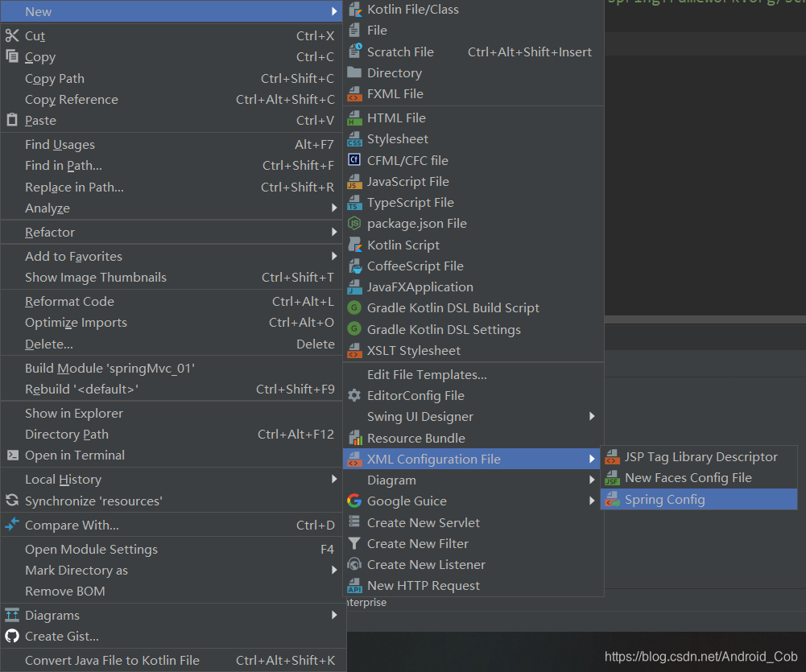Expand the Refactor submenu arrow
The width and height of the screenshot is (806, 672).
[x=334, y=232]
